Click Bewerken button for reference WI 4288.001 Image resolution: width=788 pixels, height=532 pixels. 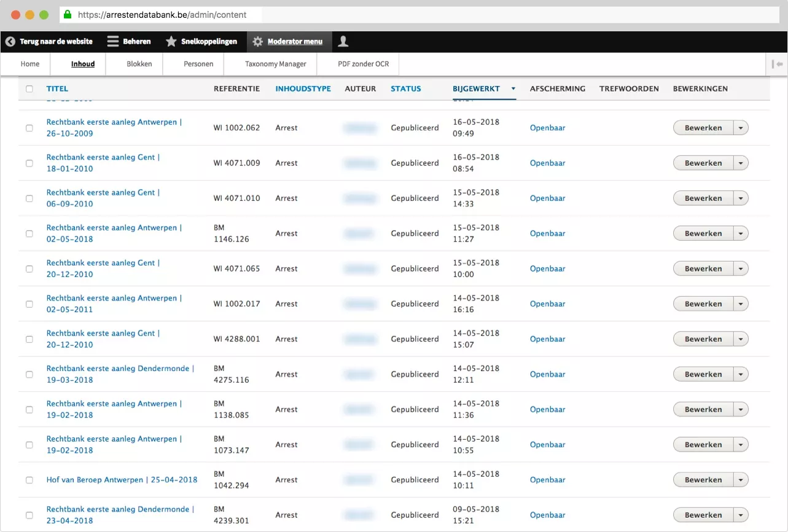[703, 339]
